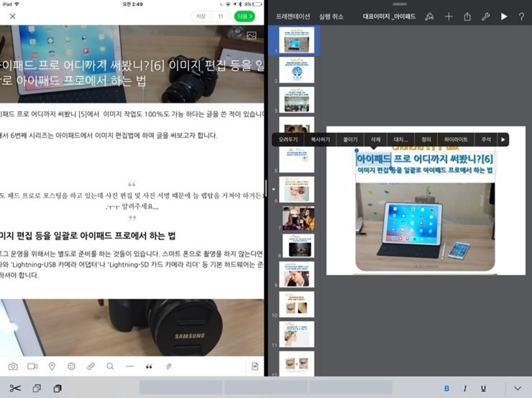Insert a quotation block

point(149,366)
